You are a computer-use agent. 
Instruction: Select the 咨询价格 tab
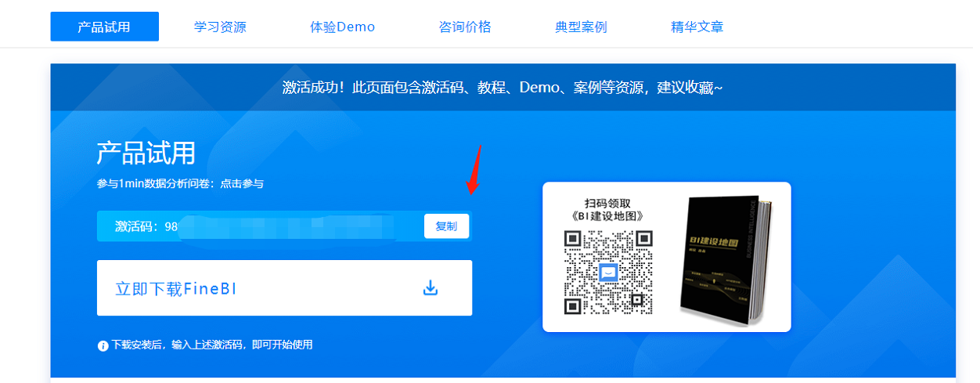pyautogui.click(x=465, y=27)
